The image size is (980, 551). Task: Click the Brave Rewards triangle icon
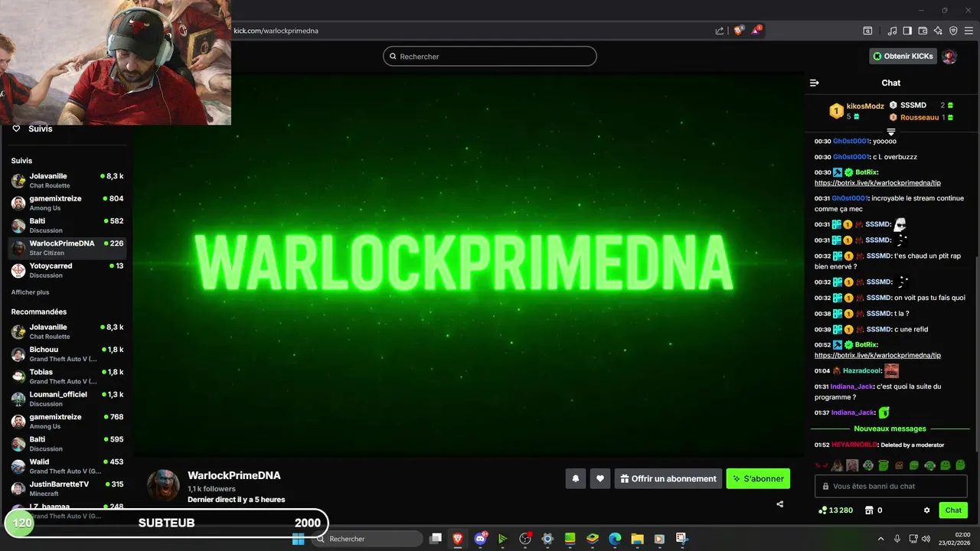click(756, 31)
